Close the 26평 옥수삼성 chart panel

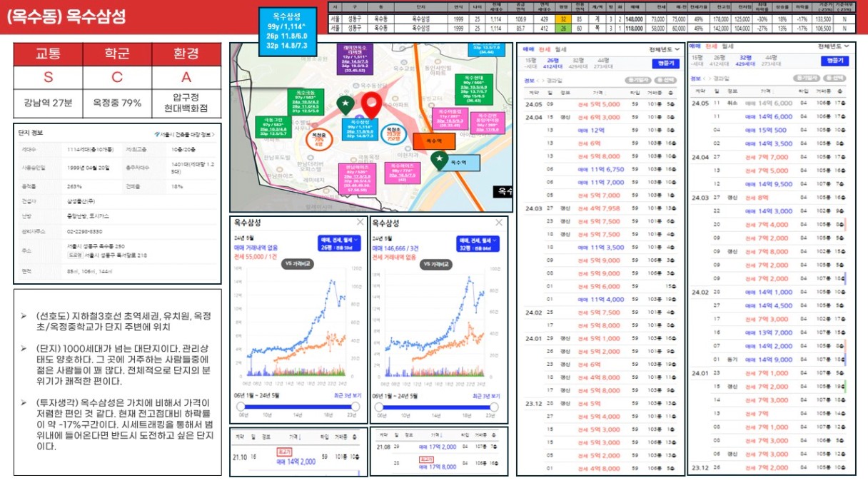click(x=360, y=223)
